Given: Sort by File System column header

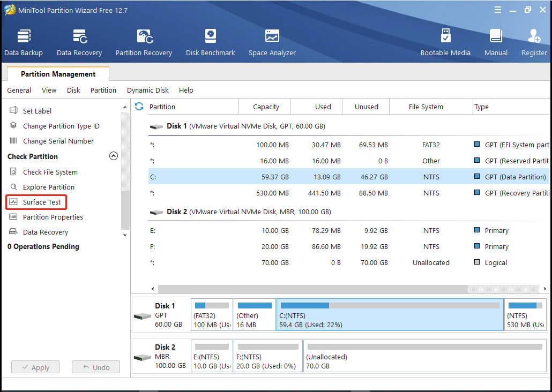Looking at the screenshot, I should click(431, 107).
